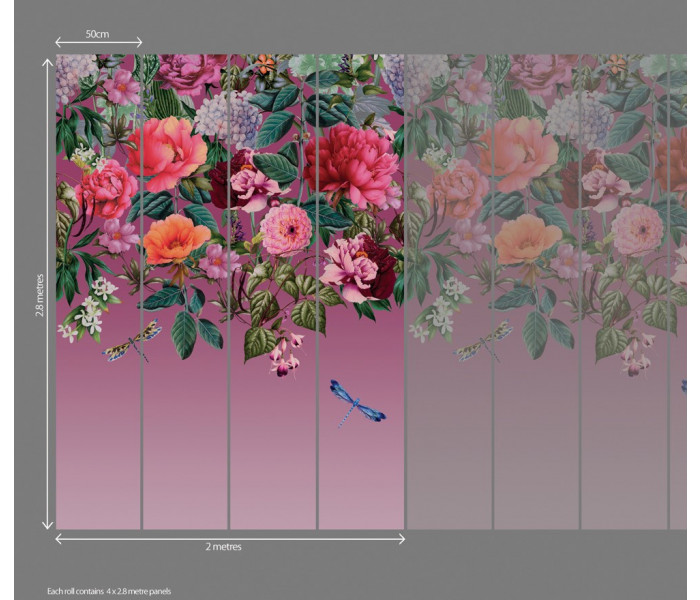Click the double-headed arrow under the "50cm" label
This screenshot has width=700, height=600.
point(97,43)
